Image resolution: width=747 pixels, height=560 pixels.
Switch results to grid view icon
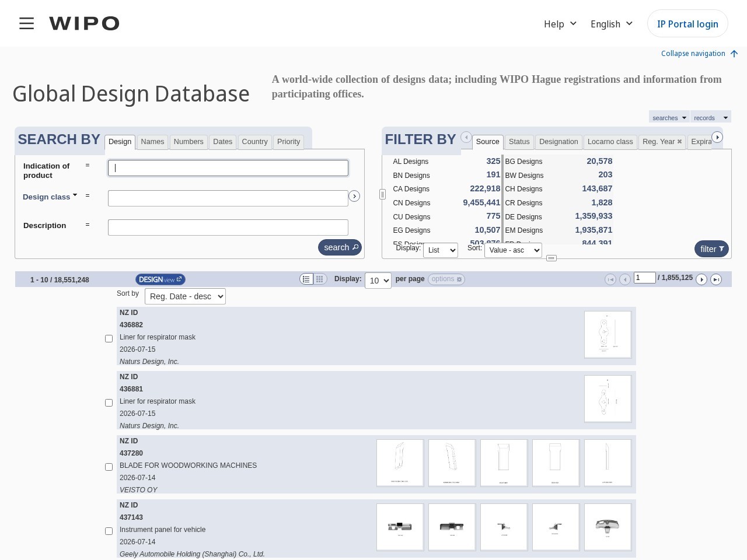pyautogui.click(x=320, y=279)
